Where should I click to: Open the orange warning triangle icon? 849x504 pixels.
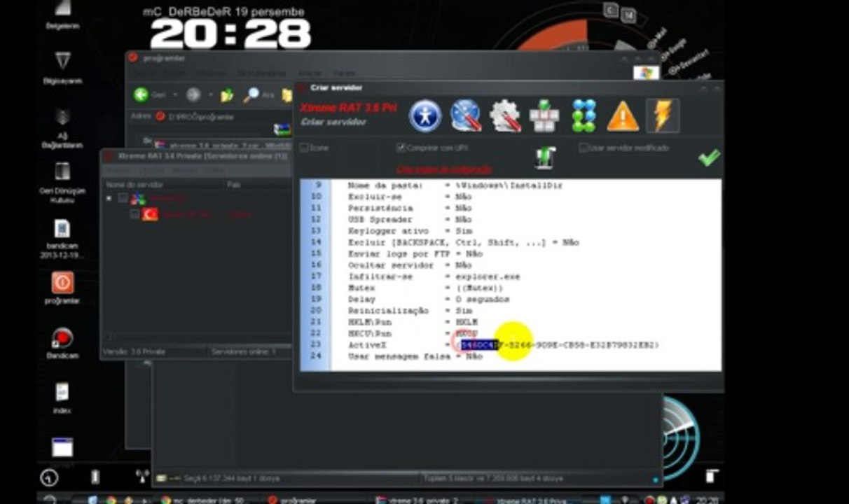pyautogui.click(x=623, y=116)
